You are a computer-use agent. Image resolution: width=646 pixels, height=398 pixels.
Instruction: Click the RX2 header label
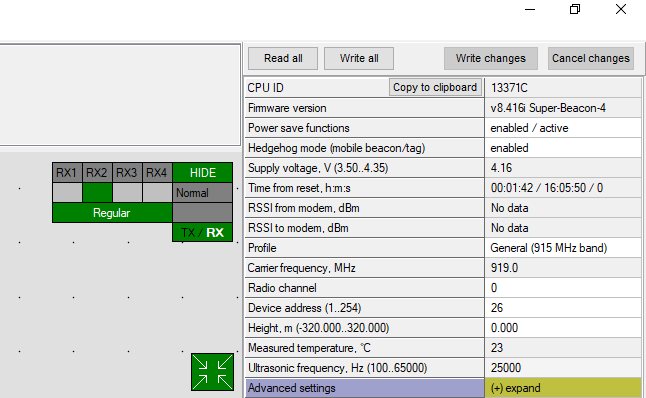[x=97, y=172]
